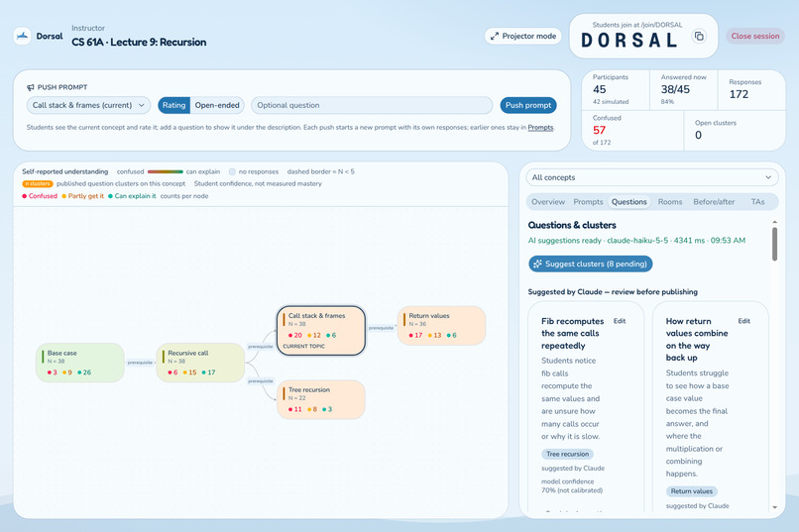Click the Tree recursion tag chip
This screenshot has width=799, height=532.
tap(567, 454)
